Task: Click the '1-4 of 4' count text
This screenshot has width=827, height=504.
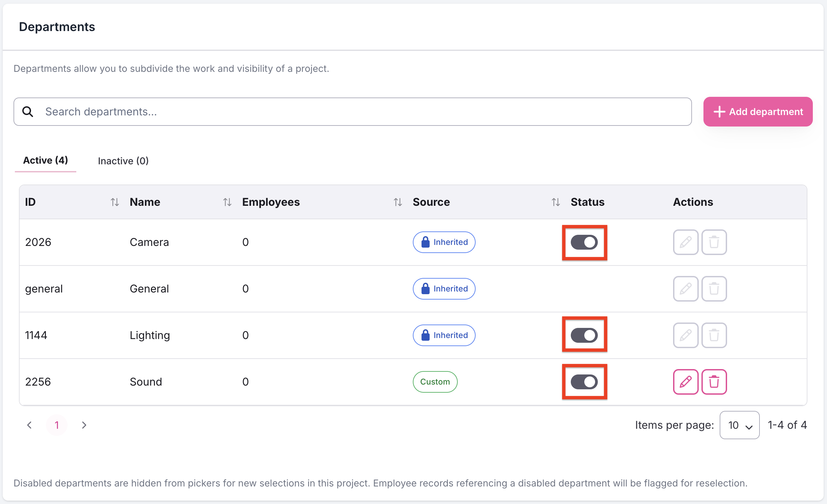Action: 787,425
